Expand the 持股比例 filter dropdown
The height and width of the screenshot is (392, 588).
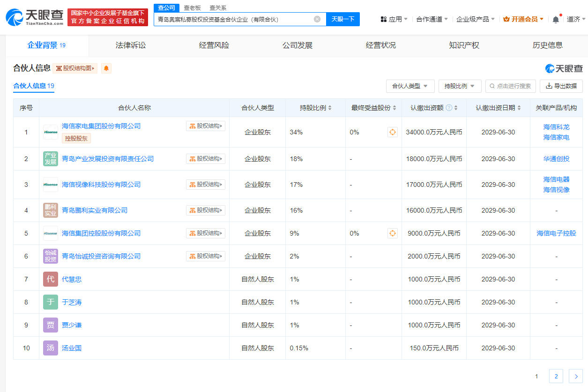point(459,86)
